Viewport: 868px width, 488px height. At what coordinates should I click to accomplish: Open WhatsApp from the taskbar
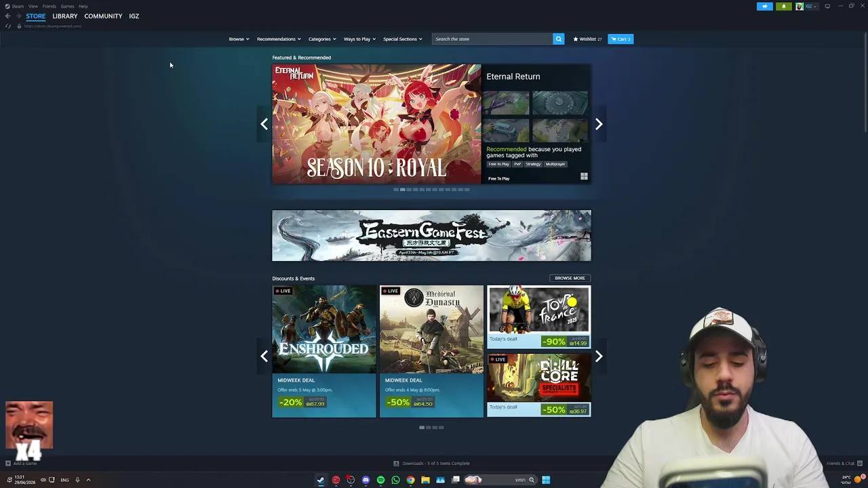[x=395, y=480]
